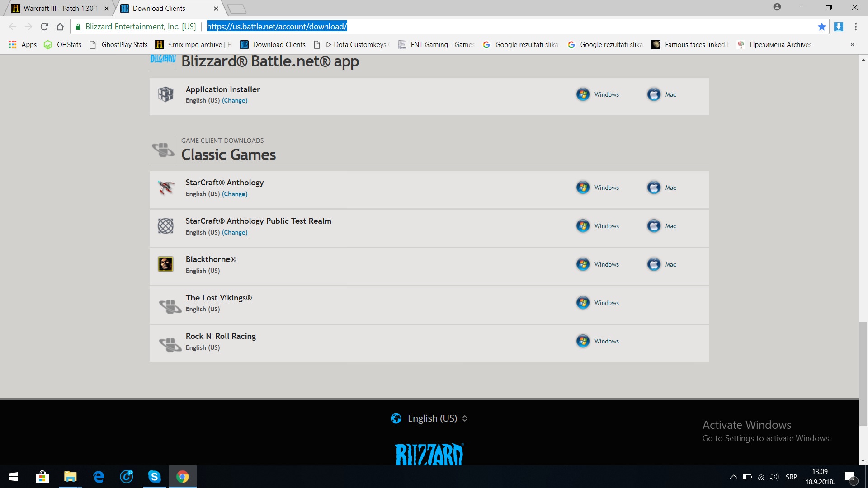The width and height of the screenshot is (868, 488).
Task: Click the SRP keyboard language indicator
Action: pos(791,477)
